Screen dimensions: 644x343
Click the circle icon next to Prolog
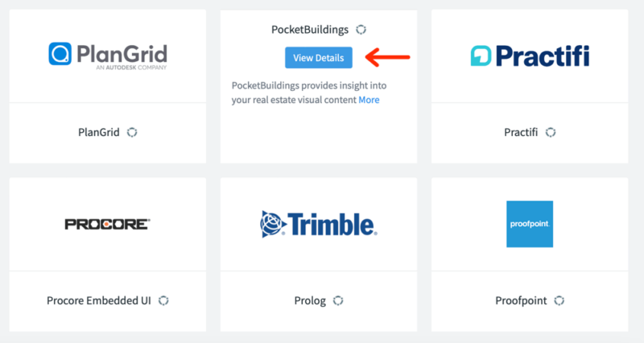click(338, 300)
